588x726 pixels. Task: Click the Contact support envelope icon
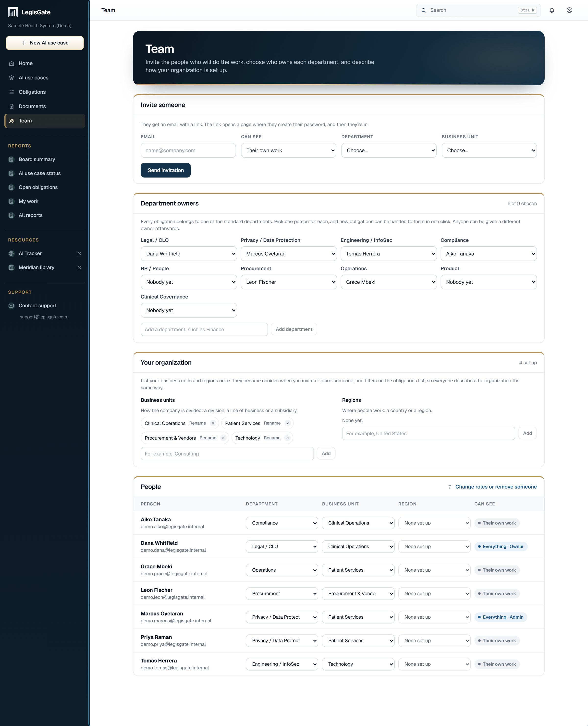pos(11,306)
